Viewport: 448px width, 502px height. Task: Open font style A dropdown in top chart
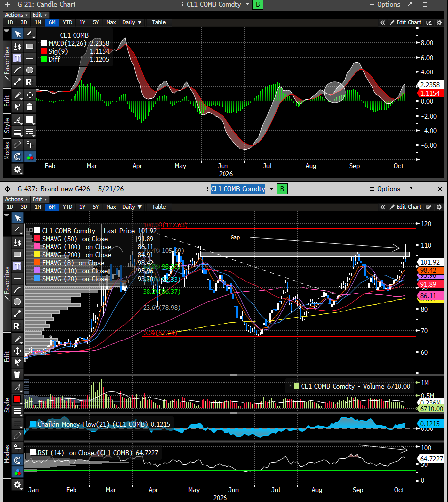point(17,120)
